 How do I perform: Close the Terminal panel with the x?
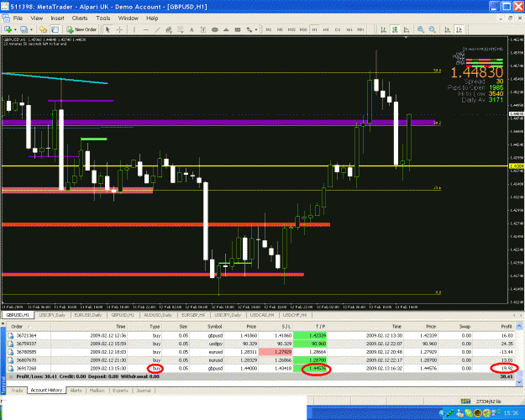coord(3,324)
